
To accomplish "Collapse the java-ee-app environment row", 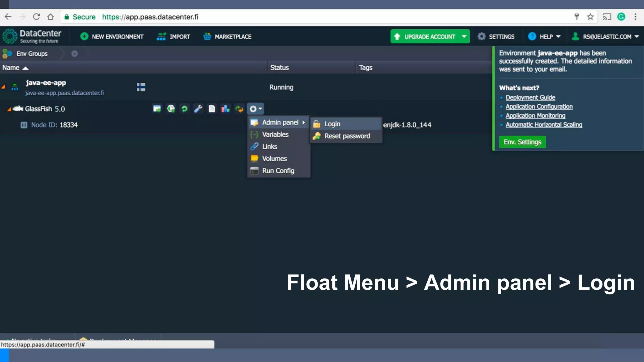I will coord(3,87).
